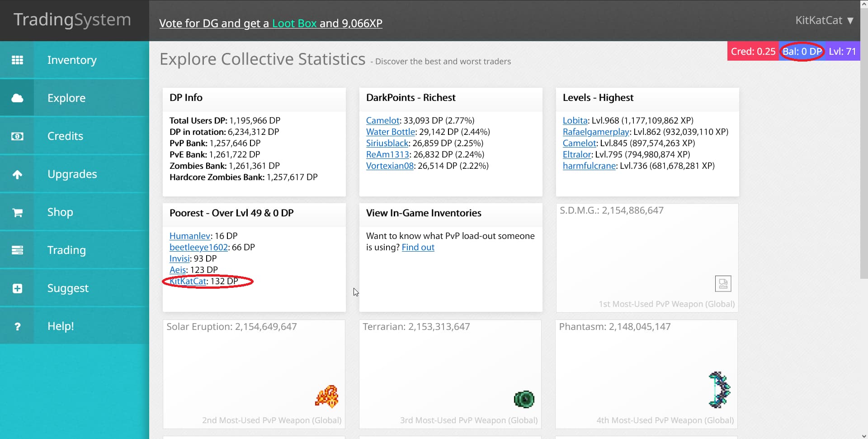Open the Shop page

click(x=75, y=212)
